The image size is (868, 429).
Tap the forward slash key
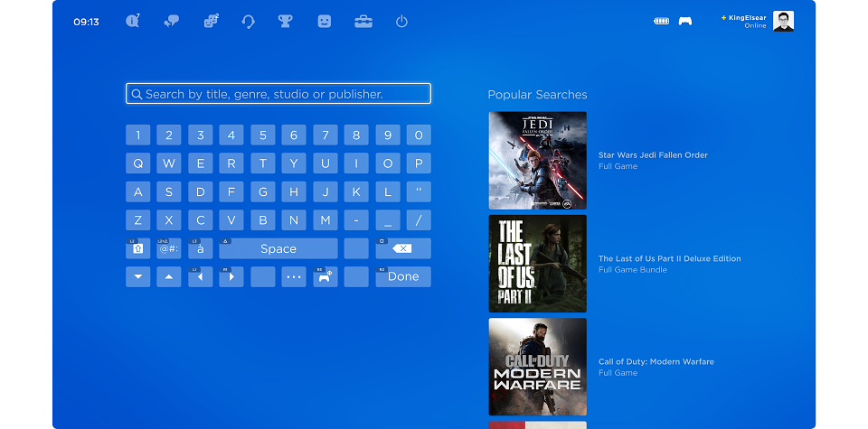tap(419, 220)
